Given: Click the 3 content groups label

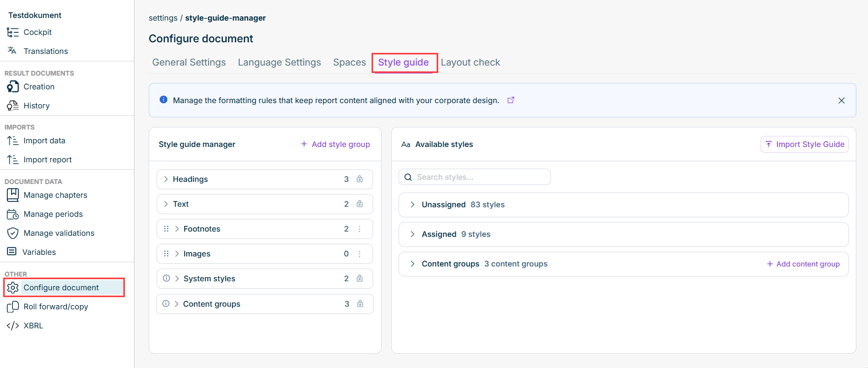Looking at the screenshot, I should pyautogui.click(x=516, y=264).
